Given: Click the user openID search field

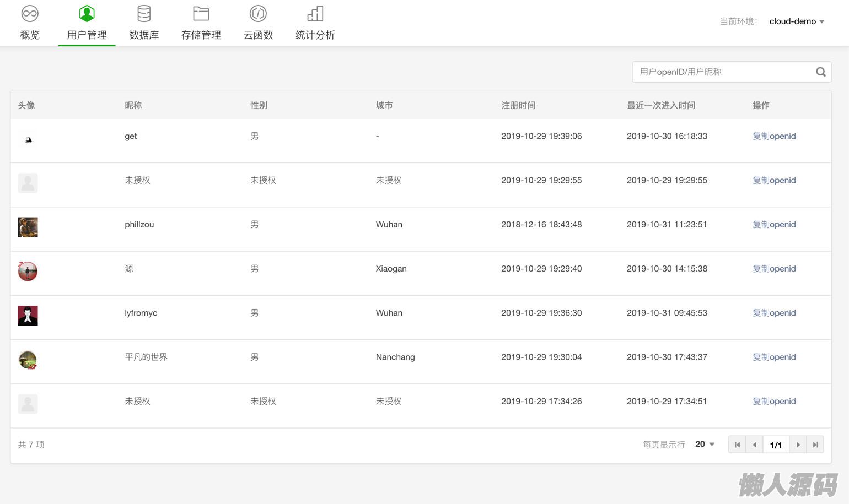Looking at the screenshot, I should (722, 72).
